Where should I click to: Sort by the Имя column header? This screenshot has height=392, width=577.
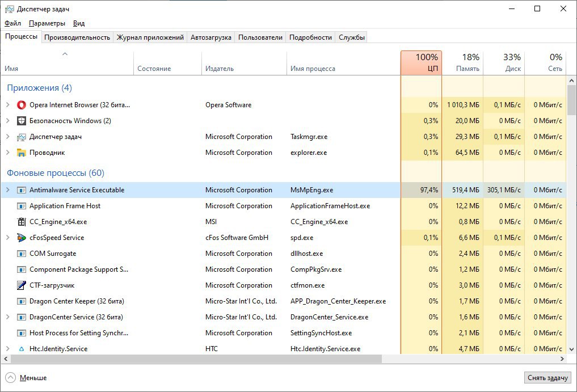coord(67,63)
